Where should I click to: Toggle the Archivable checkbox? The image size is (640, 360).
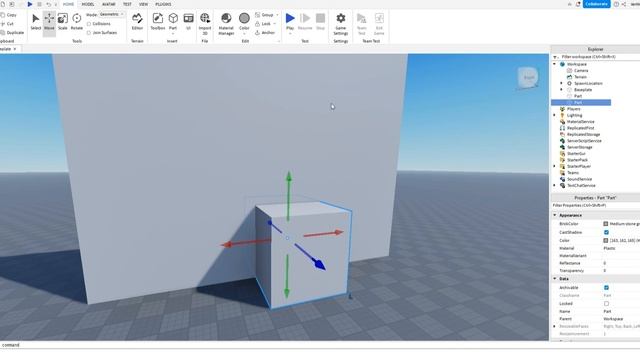click(x=606, y=288)
